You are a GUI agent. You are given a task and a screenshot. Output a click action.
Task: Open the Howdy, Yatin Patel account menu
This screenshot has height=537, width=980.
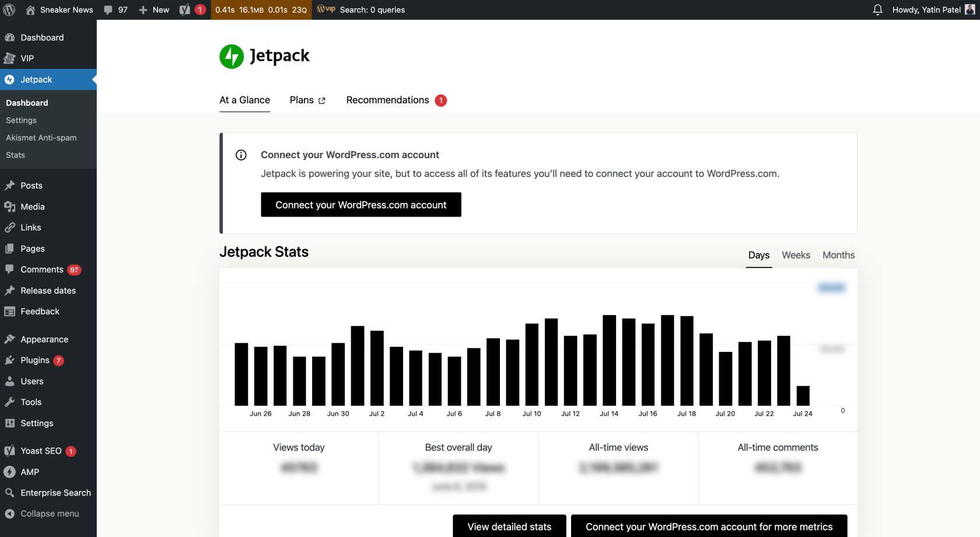(932, 10)
